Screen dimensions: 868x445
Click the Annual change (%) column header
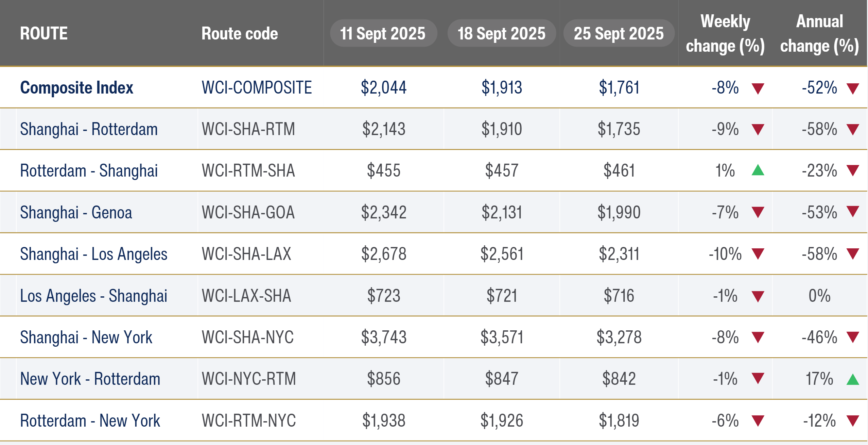tap(819, 33)
